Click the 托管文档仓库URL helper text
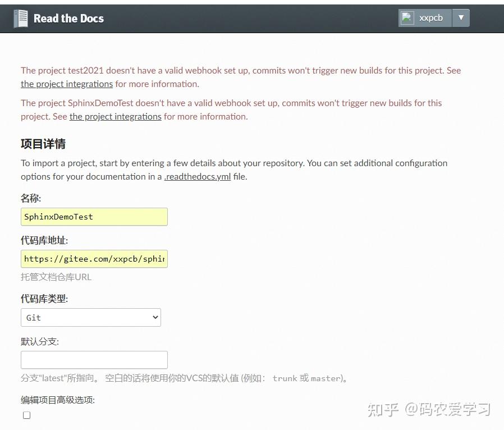Viewport: 504px width, 430px height. pos(56,277)
